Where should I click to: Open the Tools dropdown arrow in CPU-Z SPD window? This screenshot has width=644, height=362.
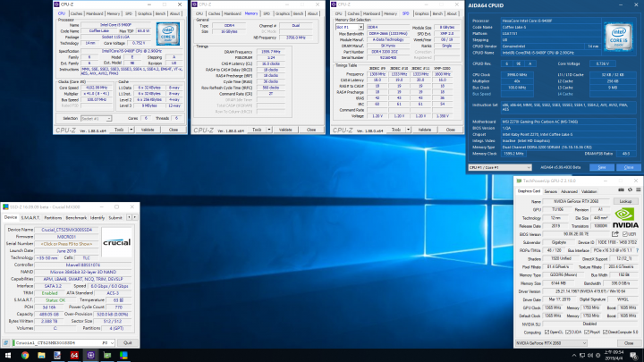[408, 130]
